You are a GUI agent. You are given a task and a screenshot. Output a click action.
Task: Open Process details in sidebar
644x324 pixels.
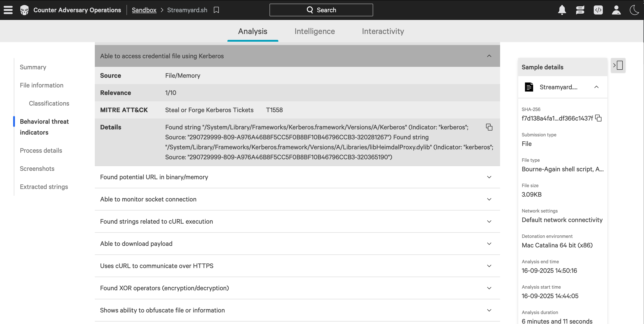[41, 150]
